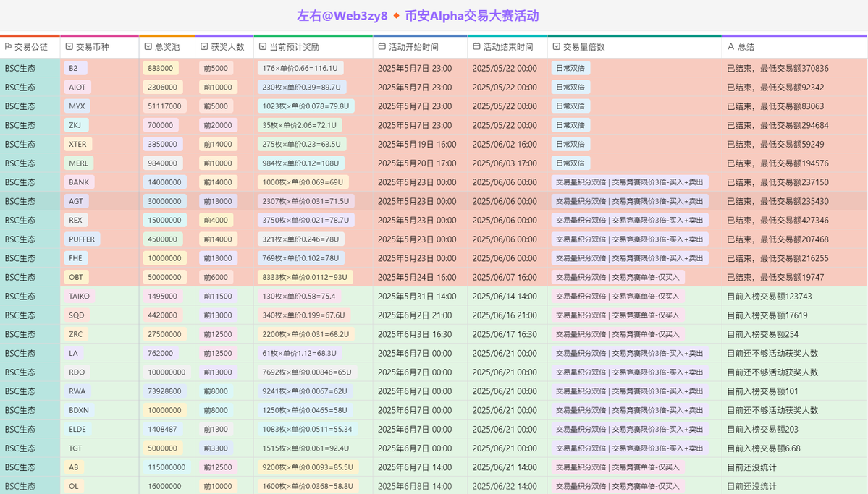Click prize pool value 115000000

[167, 467]
